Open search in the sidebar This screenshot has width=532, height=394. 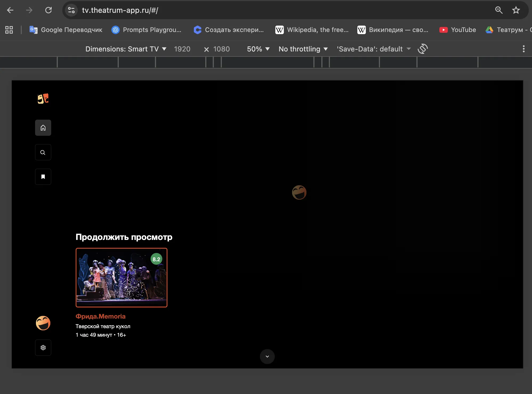pos(43,152)
